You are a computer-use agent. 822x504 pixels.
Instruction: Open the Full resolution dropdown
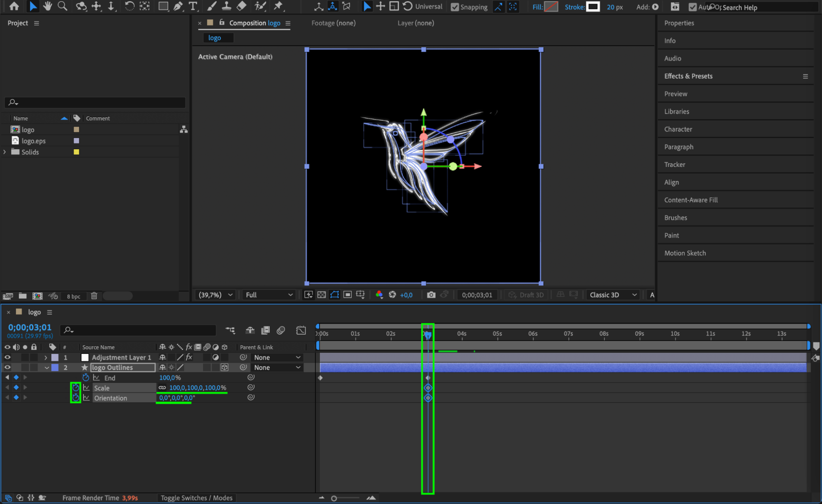[269, 295]
